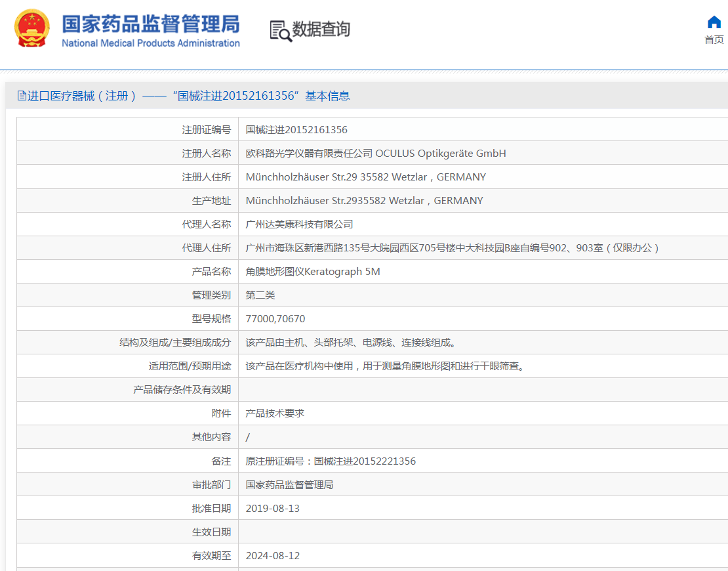The width and height of the screenshot is (728, 571).
Task: Open the 产品技术要求 attachment
Action: click(x=275, y=413)
